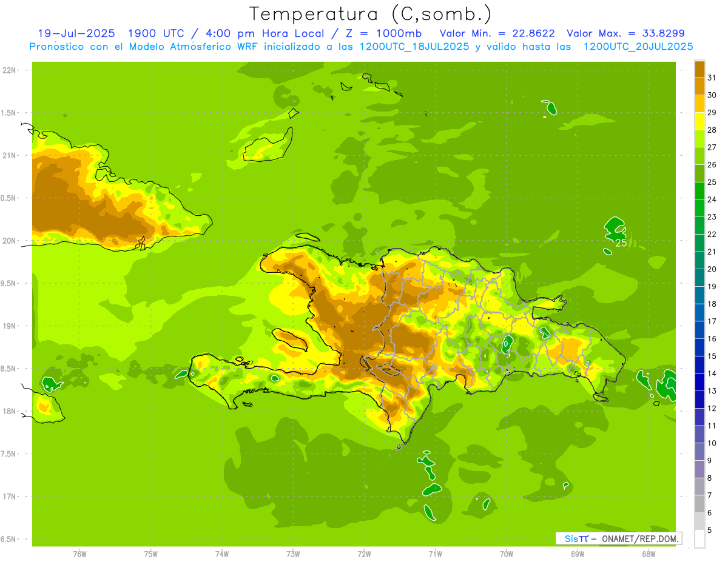Screen dimensions: 728x562
Task: Click the "68W" longitude label
Action: point(649,554)
